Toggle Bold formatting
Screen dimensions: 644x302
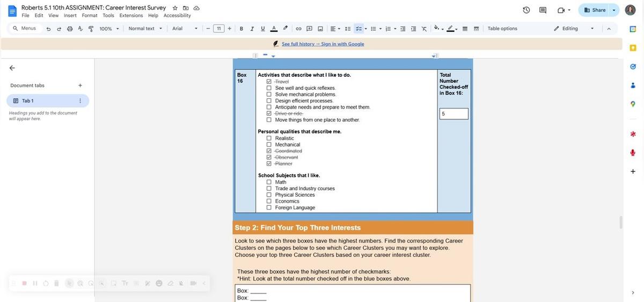(241, 28)
